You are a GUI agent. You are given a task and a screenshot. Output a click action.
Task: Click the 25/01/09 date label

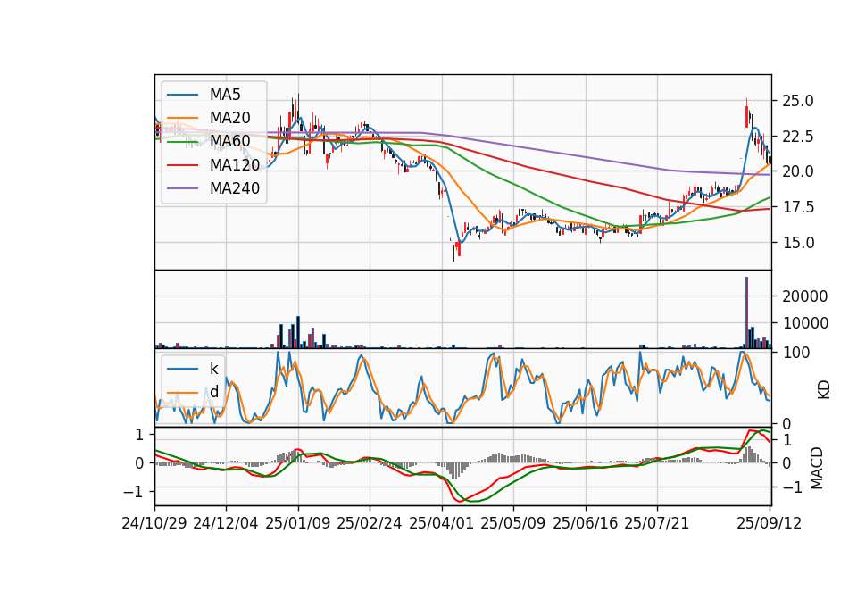point(298,523)
